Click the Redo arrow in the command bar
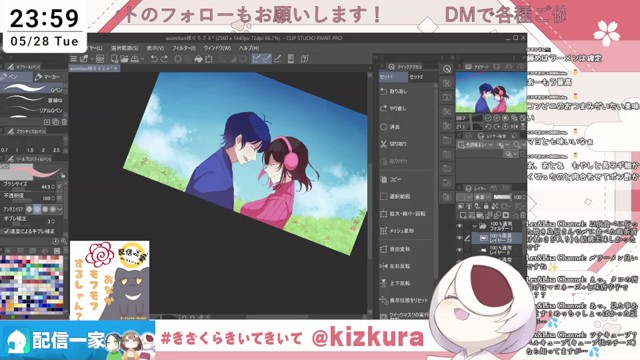 [164, 59]
